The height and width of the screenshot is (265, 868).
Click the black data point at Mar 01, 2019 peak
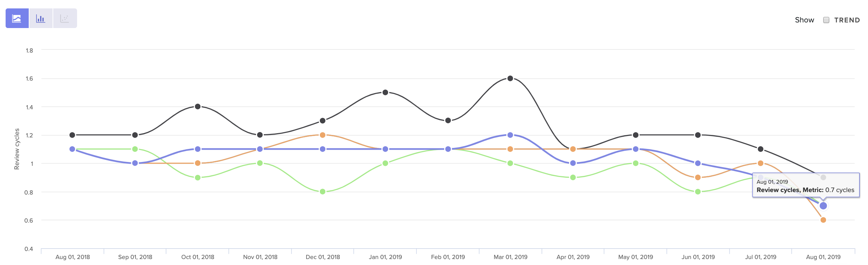(510, 79)
